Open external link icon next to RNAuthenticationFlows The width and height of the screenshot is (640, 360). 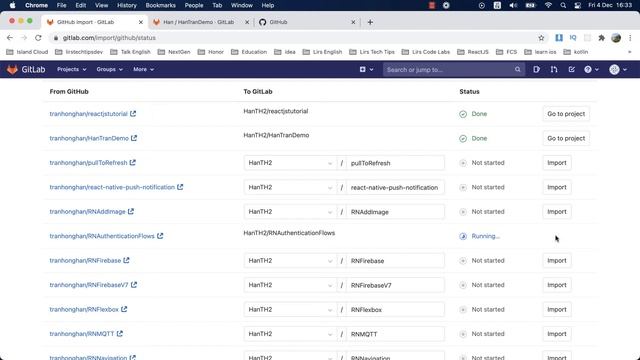point(160,236)
